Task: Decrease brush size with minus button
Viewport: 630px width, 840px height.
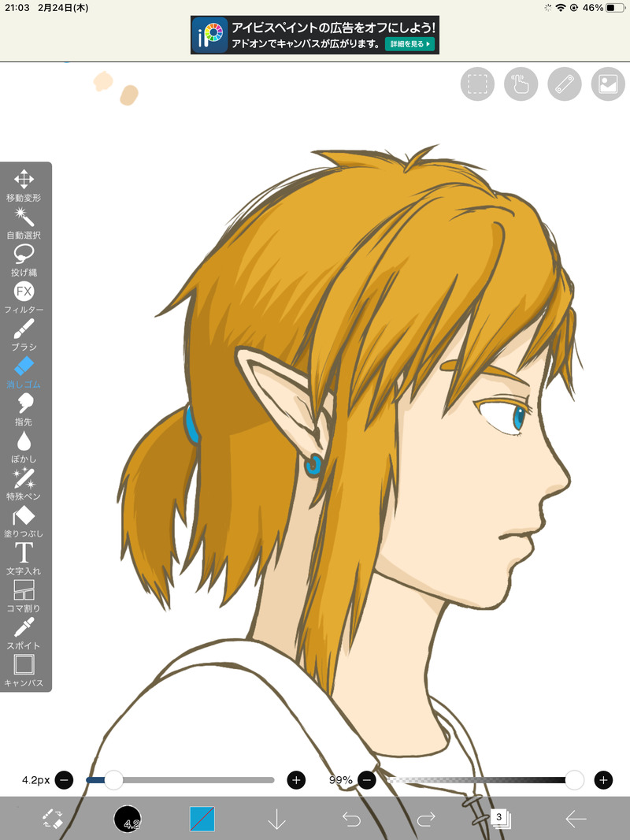Action: (x=64, y=780)
